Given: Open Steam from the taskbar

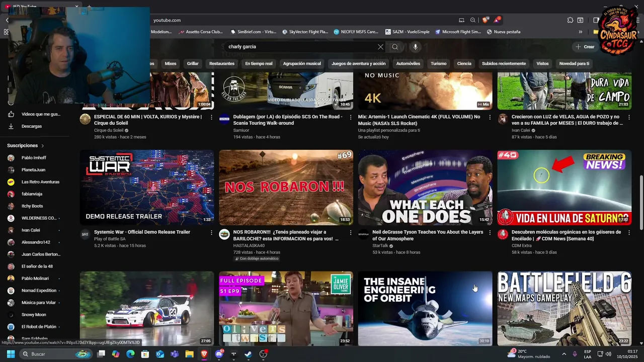Looking at the screenshot, I should pos(248,354).
